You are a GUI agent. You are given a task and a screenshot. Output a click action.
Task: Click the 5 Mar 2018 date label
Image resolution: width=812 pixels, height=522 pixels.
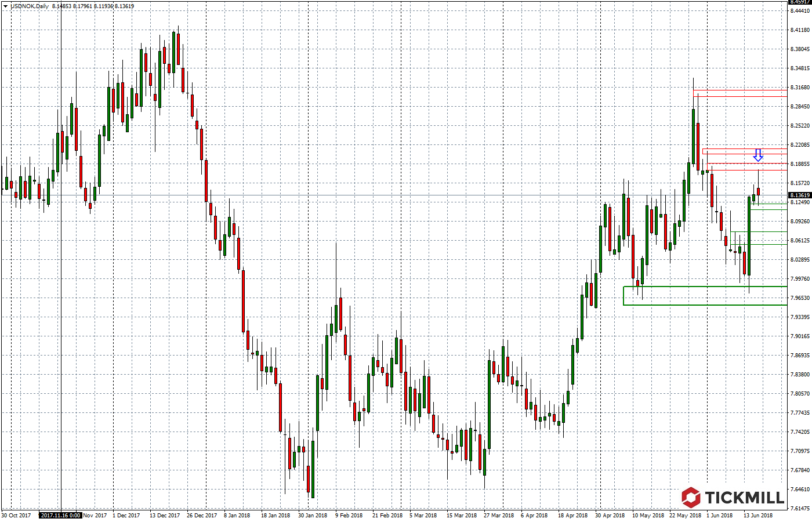coord(423,515)
